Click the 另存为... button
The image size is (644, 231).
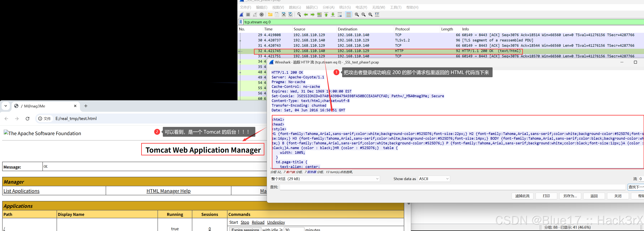570,196
